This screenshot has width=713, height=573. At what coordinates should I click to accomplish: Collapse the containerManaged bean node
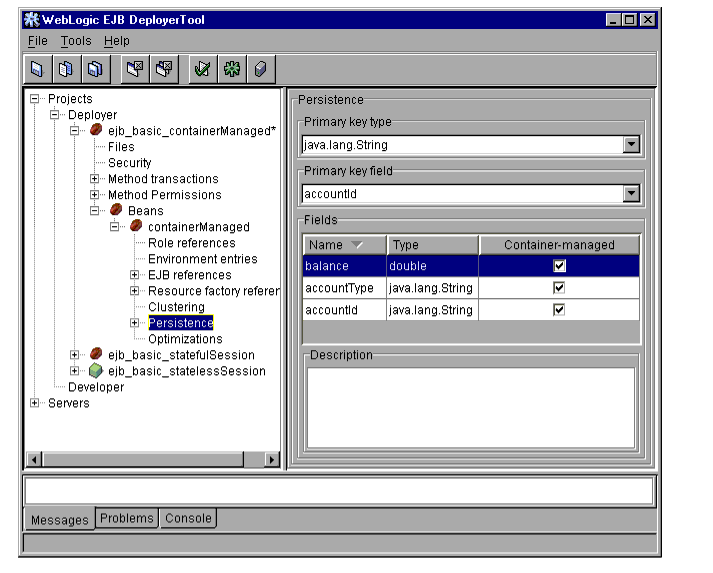[114, 226]
